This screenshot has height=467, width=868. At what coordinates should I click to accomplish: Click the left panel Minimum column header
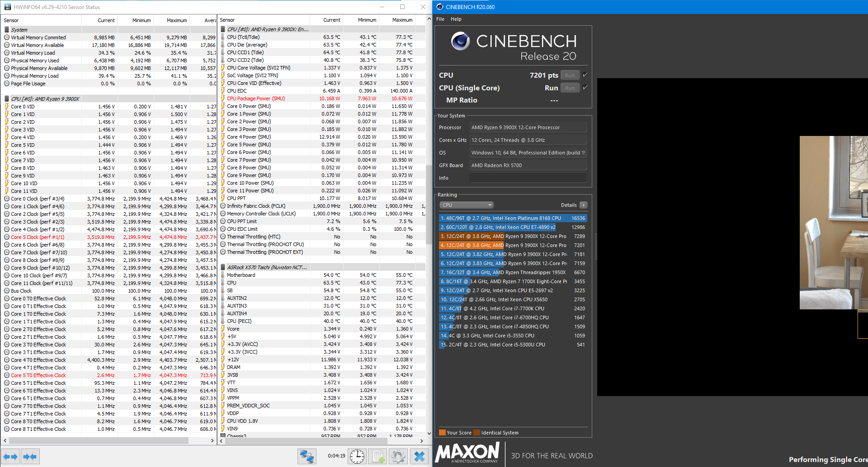click(135, 20)
